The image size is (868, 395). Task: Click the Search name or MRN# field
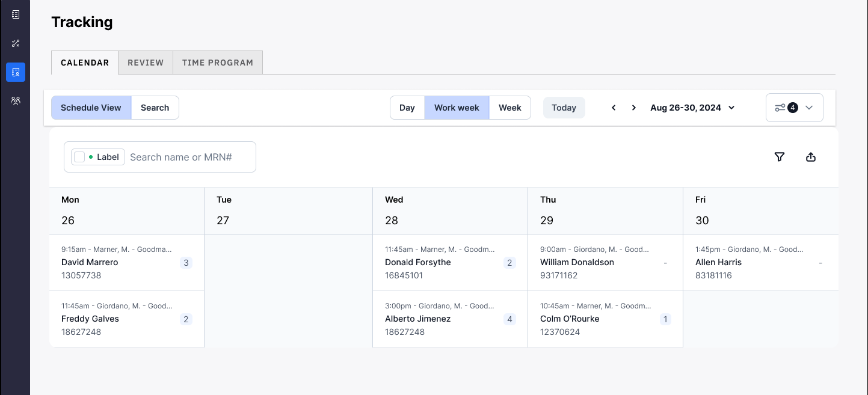[189, 157]
